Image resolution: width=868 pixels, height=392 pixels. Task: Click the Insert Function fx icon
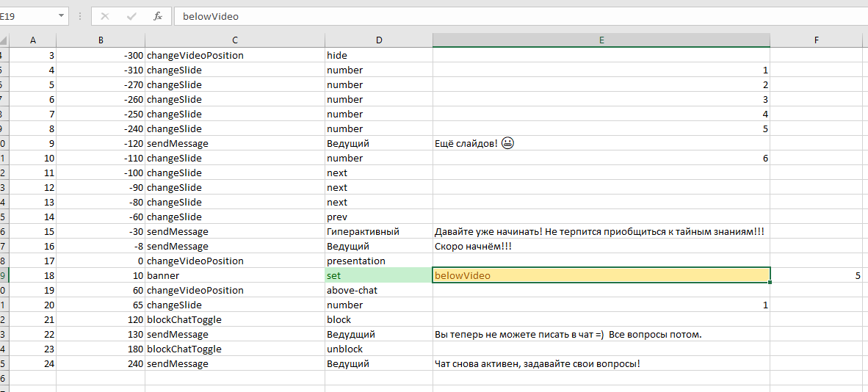[157, 16]
